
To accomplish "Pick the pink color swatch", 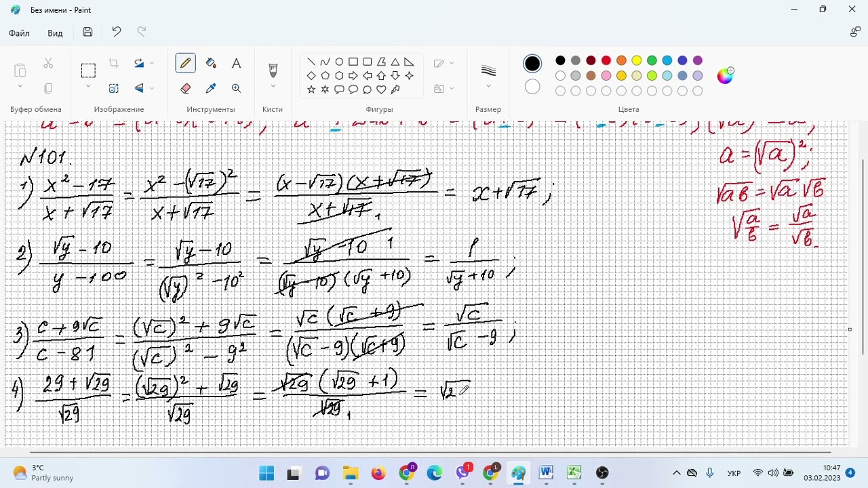I will pyautogui.click(x=606, y=76).
